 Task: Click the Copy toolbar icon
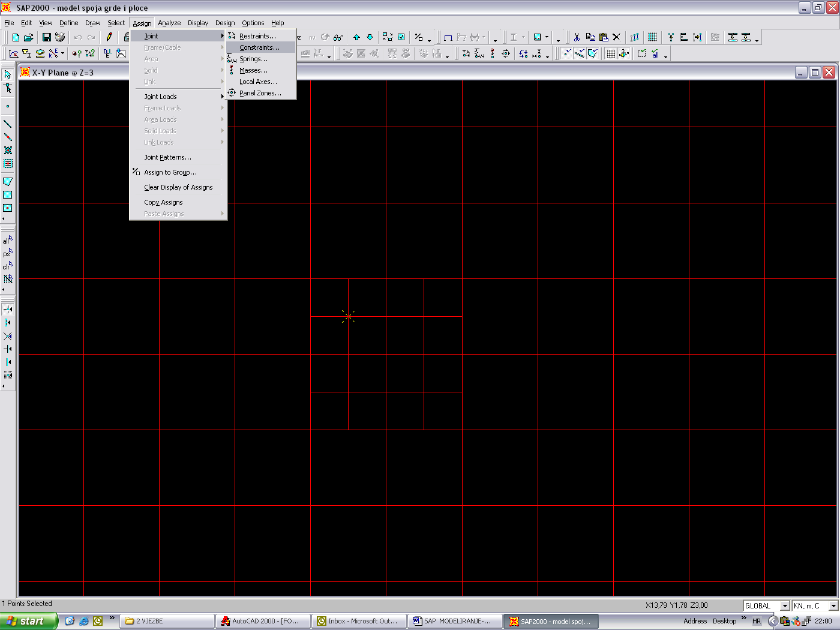click(x=590, y=37)
